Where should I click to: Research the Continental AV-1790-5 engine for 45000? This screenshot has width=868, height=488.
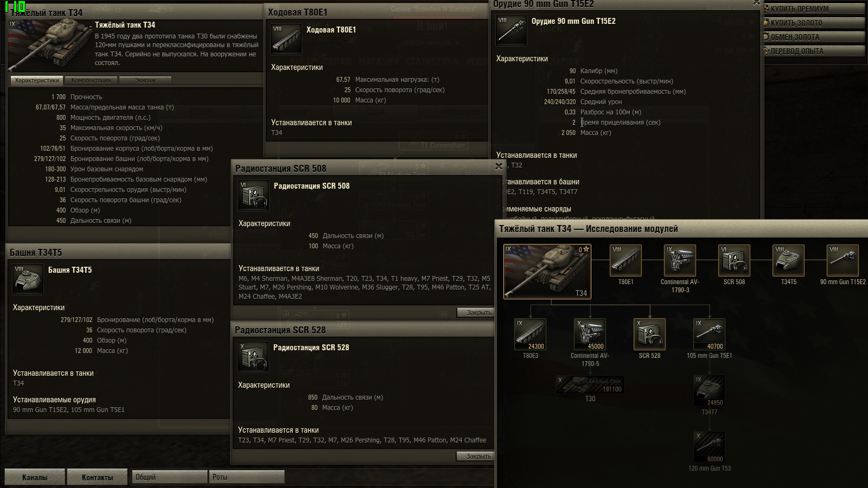click(590, 335)
